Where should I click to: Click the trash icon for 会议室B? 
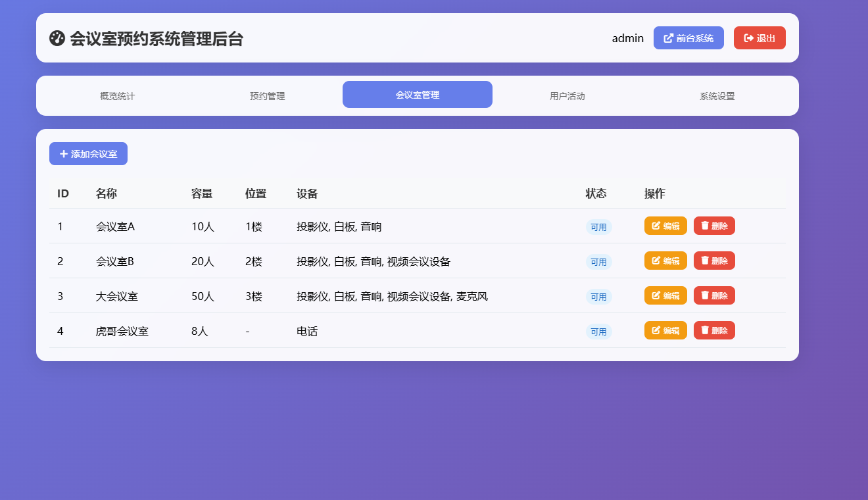[705, 261]
